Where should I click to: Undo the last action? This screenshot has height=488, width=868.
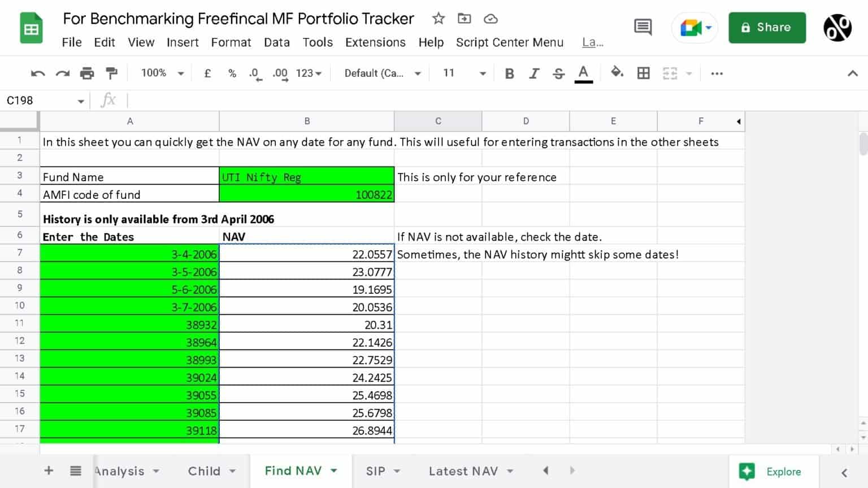point(37,73)
